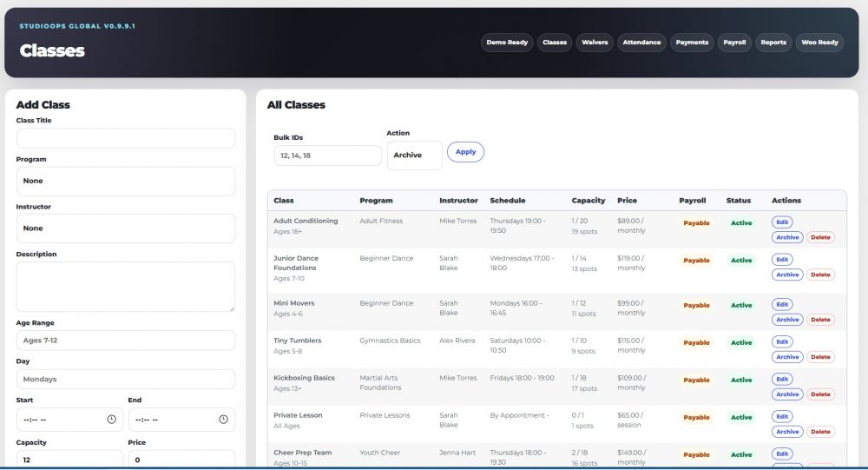This screenshot has width=868, height=470.
Task: Expand the Program dropdown set to None
Action: 126,182
